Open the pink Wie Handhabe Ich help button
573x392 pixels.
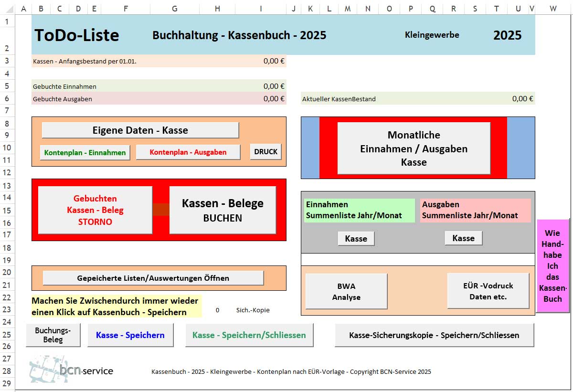point(552,266)
